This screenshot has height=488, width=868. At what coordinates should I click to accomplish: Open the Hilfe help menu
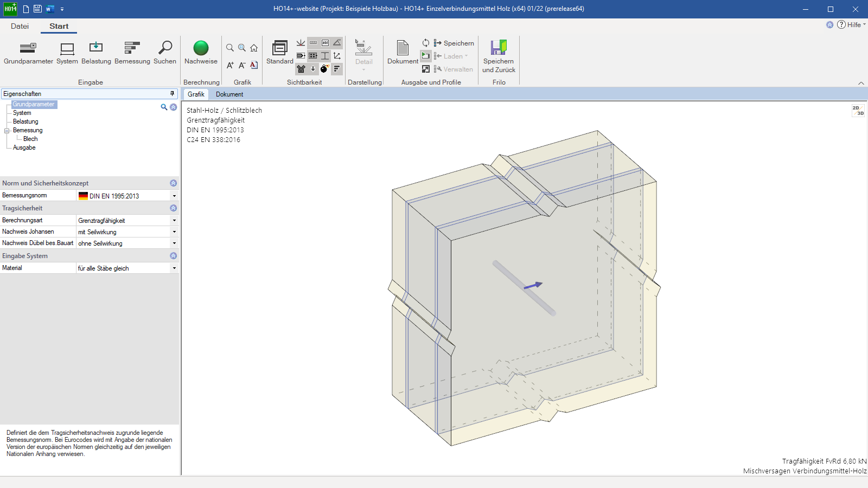coord(852,24)
